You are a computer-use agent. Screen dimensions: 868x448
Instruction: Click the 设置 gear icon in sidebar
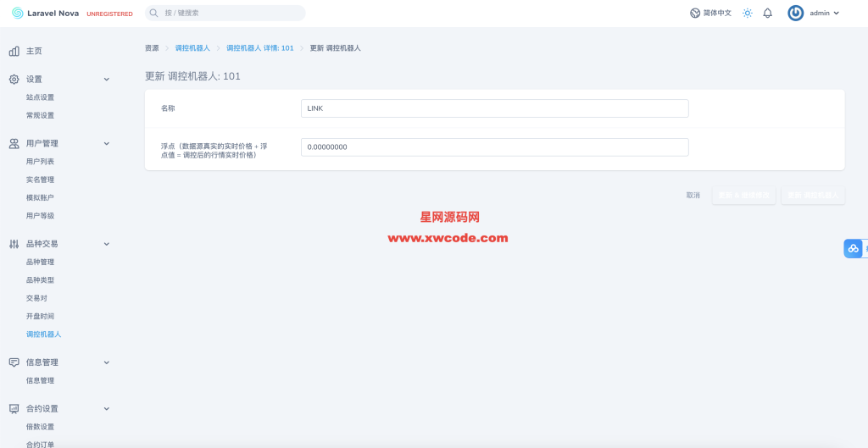(x=14, y=79)
